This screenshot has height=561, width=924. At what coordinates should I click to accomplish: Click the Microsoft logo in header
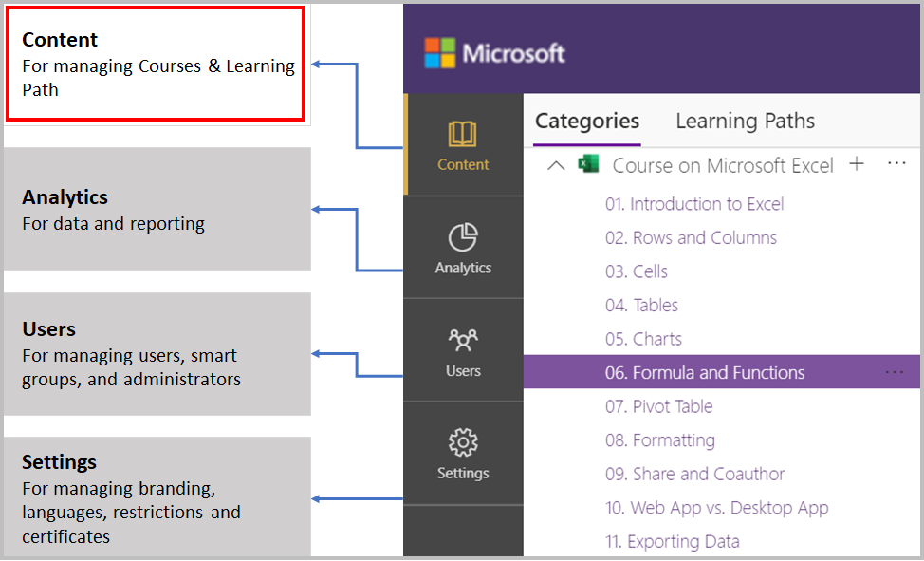click(x=439, y=52)
